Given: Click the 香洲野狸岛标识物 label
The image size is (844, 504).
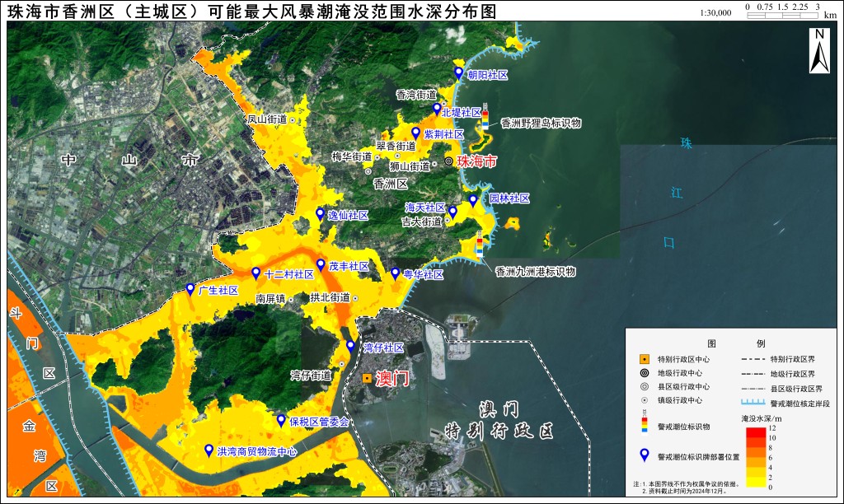Looking at the screenshot, I should click(x=541, y=123).
